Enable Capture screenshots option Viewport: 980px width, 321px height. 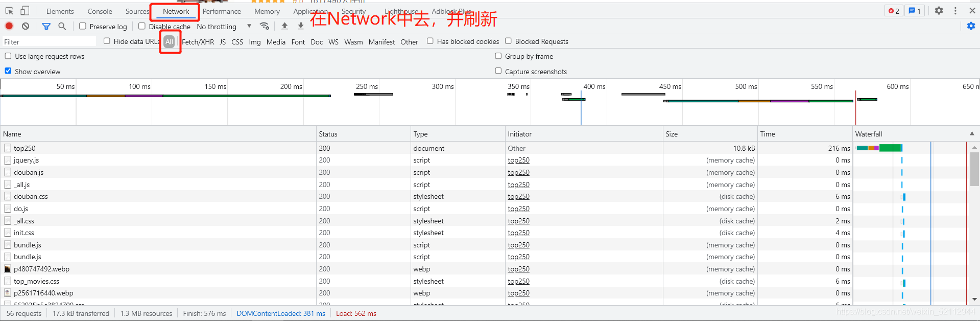(498, 71)
